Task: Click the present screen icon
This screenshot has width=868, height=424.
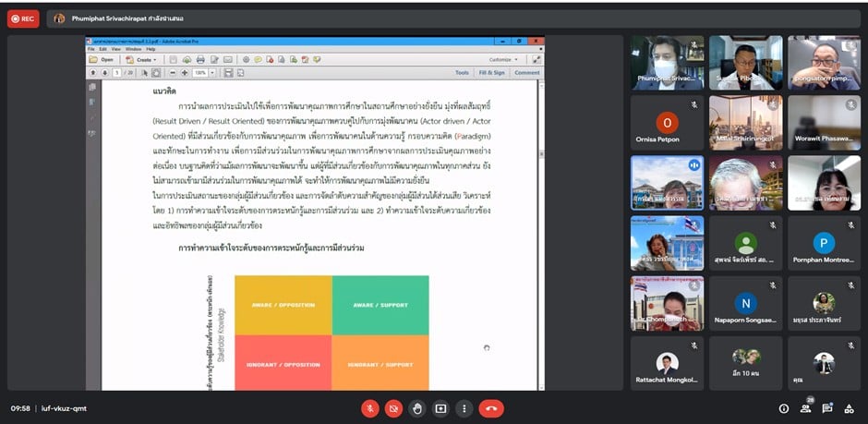Action: click(440, 407)
